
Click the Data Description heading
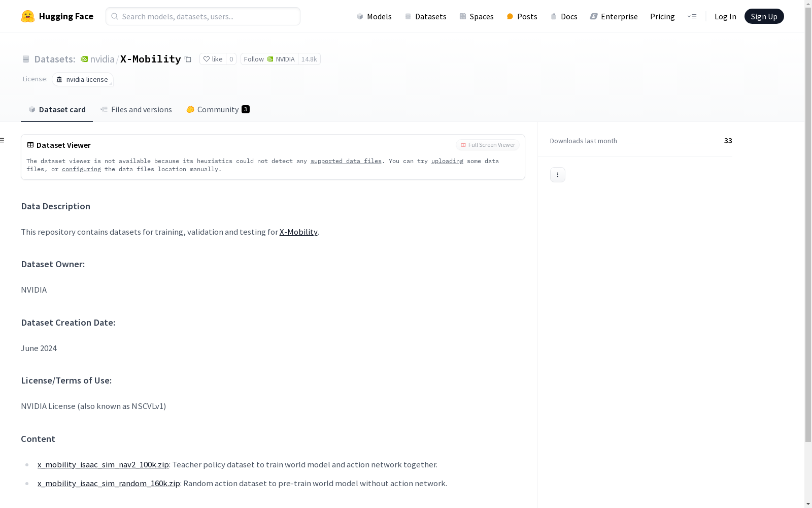56,206
